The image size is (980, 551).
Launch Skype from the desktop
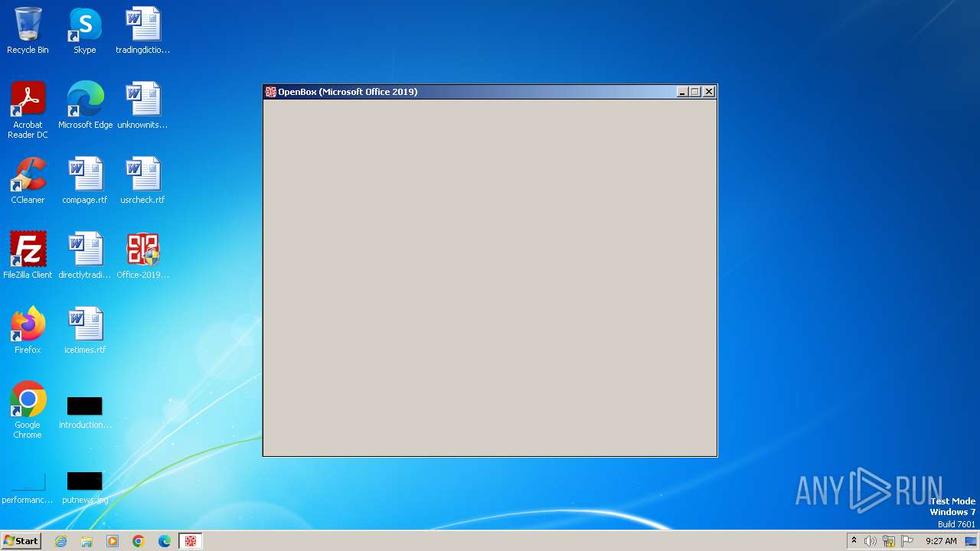tap(84, 31)
